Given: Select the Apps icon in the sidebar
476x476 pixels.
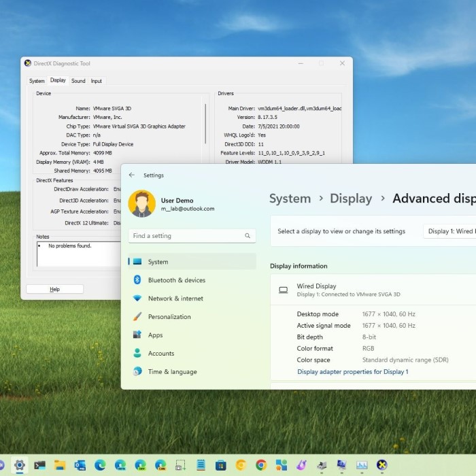Looking at the screenshot, I should [x=137, y=335].
